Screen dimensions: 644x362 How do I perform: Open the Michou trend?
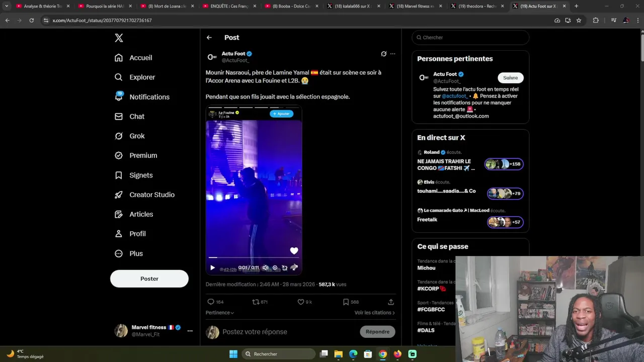426,268
